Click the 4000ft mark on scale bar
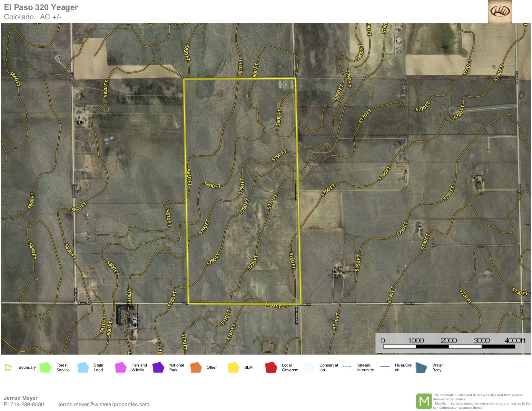 515,341
